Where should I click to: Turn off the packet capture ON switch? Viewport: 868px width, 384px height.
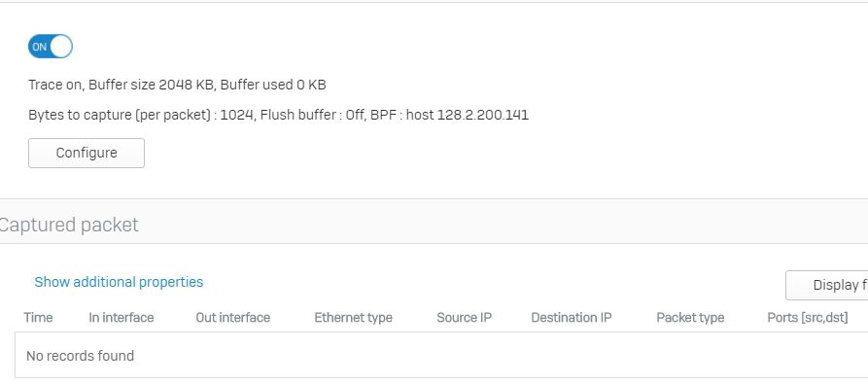[x=51, y=47]
